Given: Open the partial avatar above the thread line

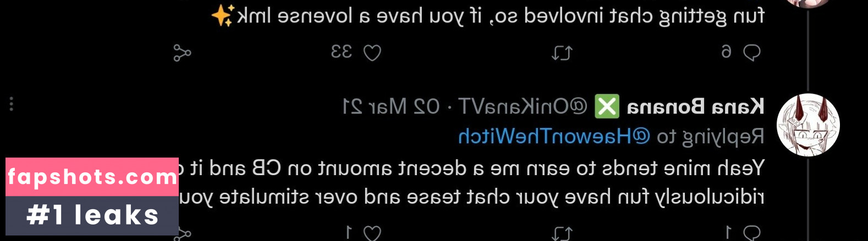Looking at the screenshot, I should coord(808,4).
